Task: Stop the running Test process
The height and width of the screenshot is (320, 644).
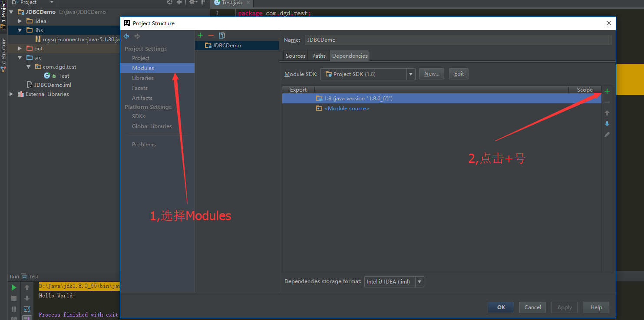Action: (13, 298)
